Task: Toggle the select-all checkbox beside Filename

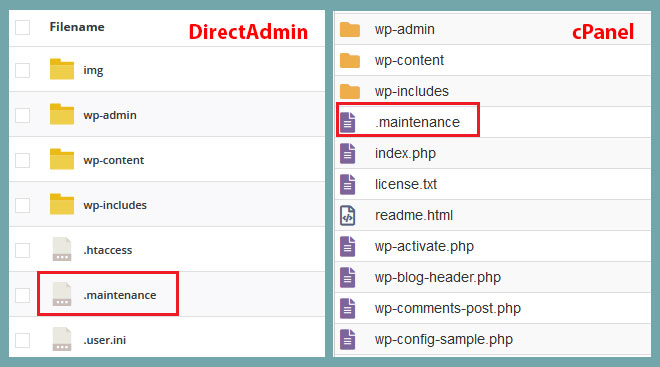Action: pyautogui.click(x=22, y=27)
